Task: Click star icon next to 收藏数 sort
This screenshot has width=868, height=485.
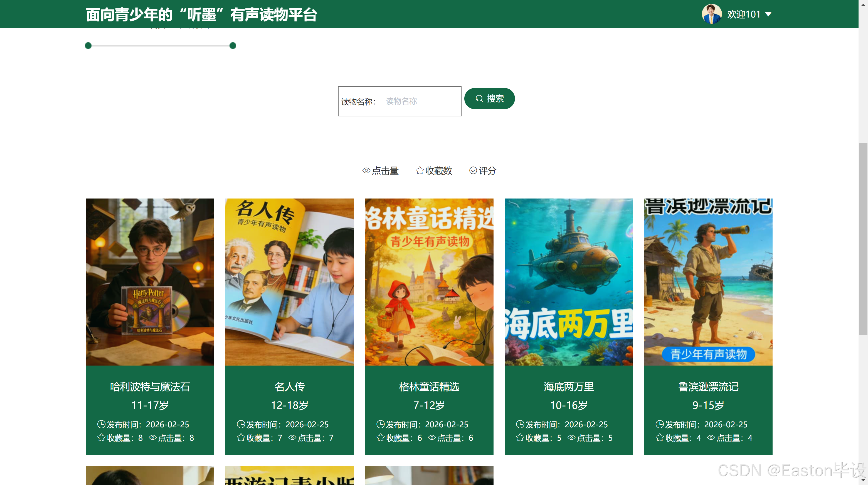Action: [420, 171]
